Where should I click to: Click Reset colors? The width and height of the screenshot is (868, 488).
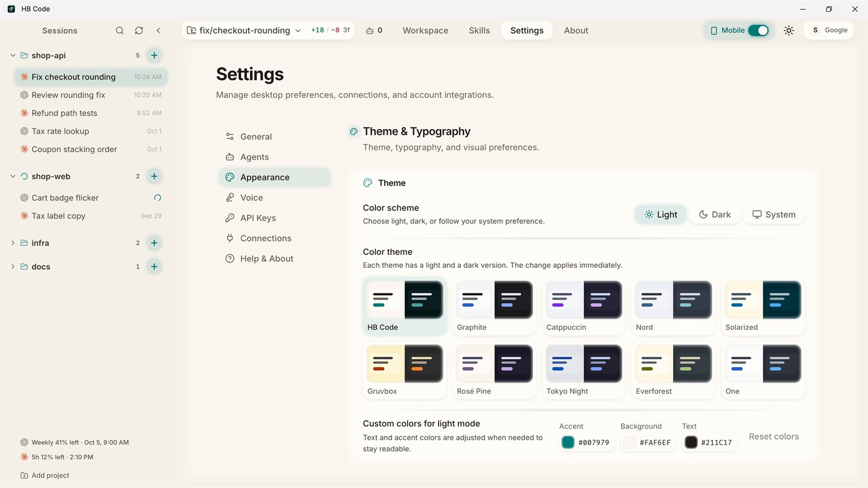click(774, 437)
